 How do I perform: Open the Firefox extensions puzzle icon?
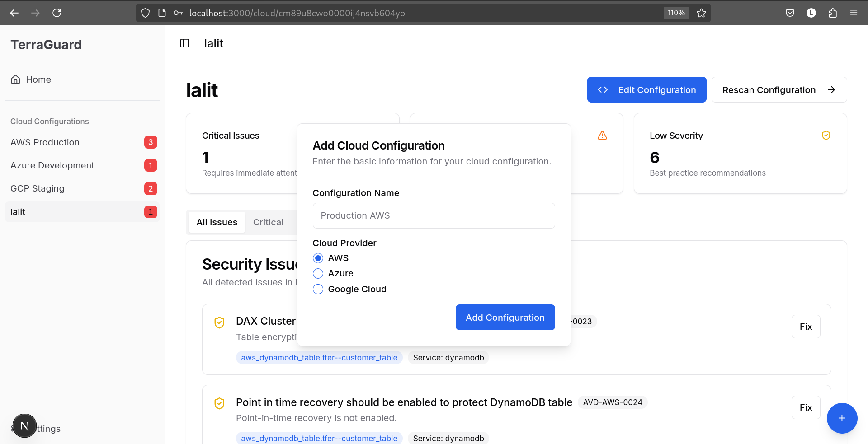tap(832, 13)
